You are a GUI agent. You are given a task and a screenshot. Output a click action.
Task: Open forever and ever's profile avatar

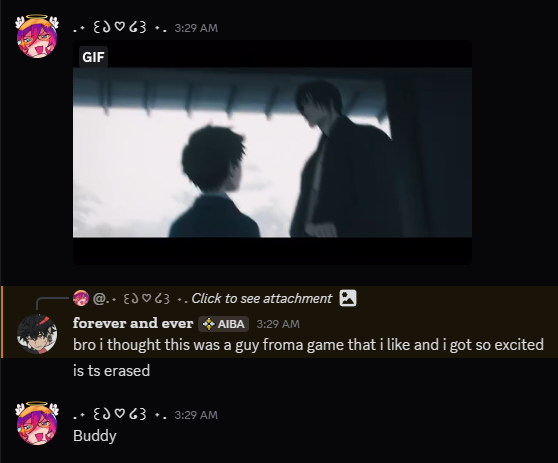click(x=37, y=334)
